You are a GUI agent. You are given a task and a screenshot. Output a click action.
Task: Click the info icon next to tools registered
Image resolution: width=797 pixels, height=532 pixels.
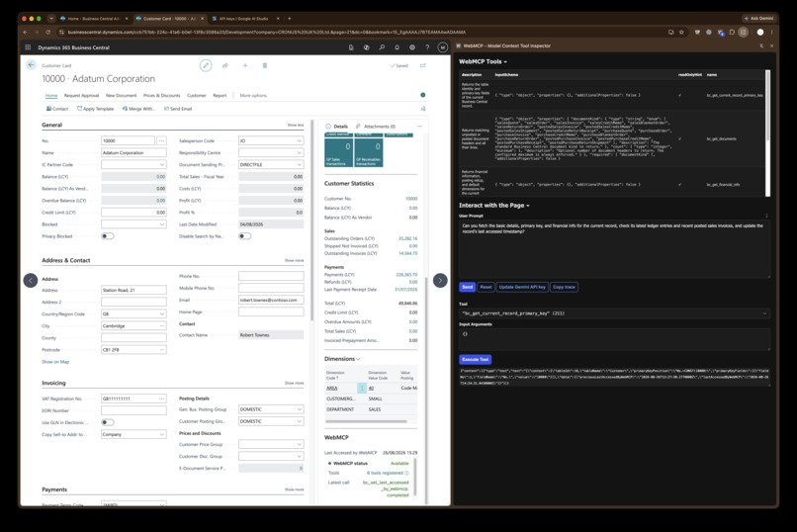pos(406,473)
